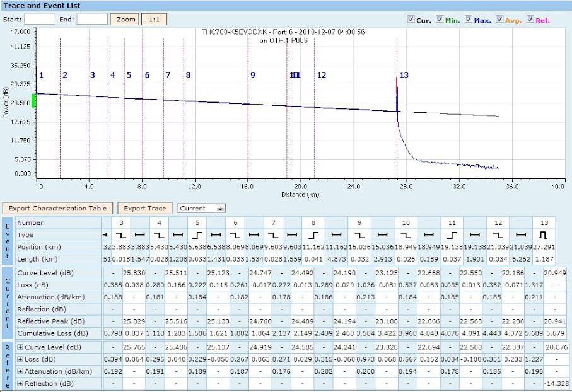The width and height of the screenshot is (572, 392).
Task: Click fiber section icon after event 3
Action: pyautogui.click(x=140, y=235)
